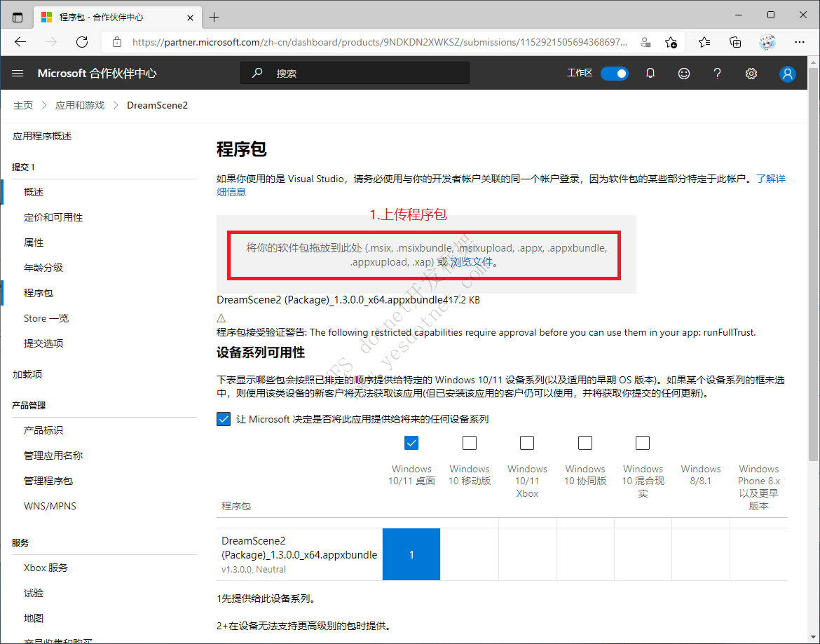Open 试验 in services section

(x=34, y=593)
